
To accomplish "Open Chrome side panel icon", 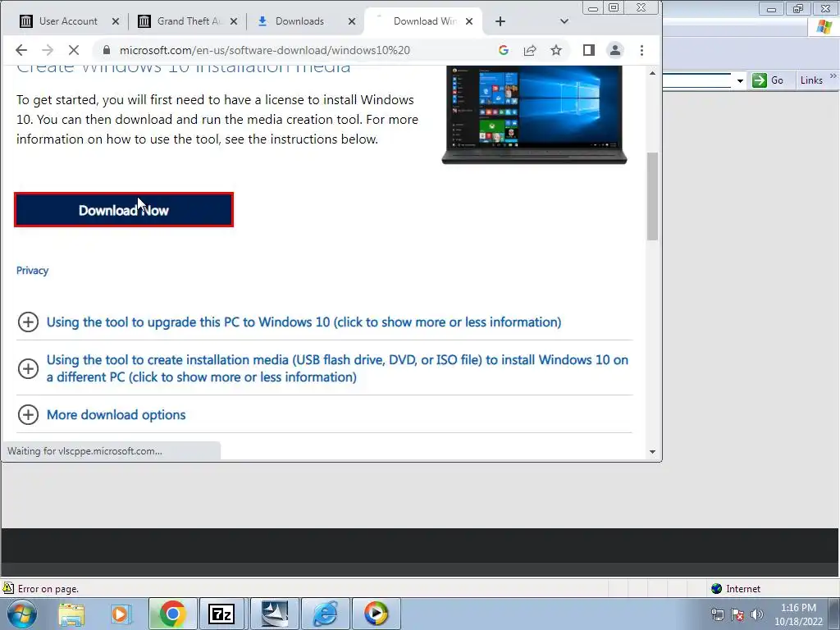I will click(x=589, y=50).
